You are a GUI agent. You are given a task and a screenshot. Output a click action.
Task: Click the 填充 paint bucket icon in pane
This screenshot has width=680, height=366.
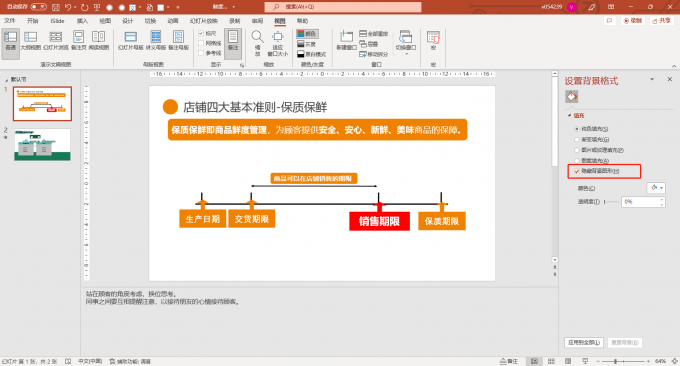point(572,96)
